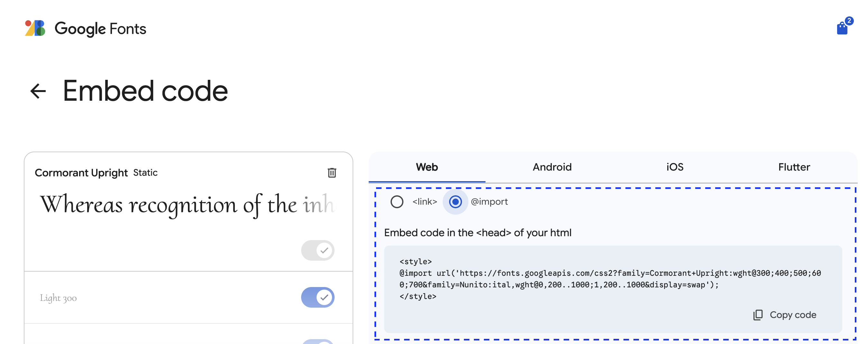Click the Cormorant Upright font name
The width and height of the screenshot is (868, 344).
pyautogui.click(x=81, y=173)
